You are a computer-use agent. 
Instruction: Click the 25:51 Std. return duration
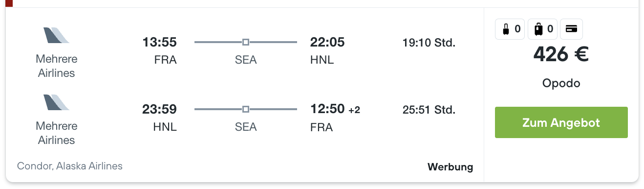[x=429, y=110]
